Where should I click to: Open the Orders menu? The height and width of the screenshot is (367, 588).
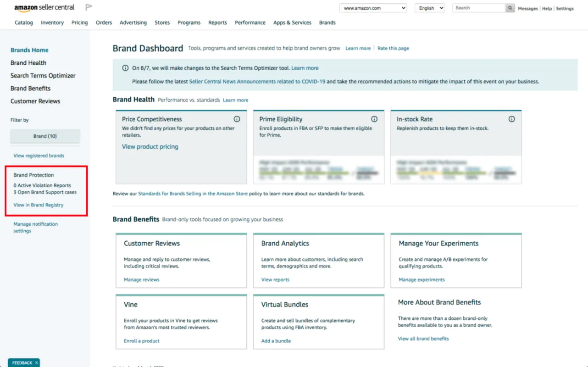[x=104, y=22]
